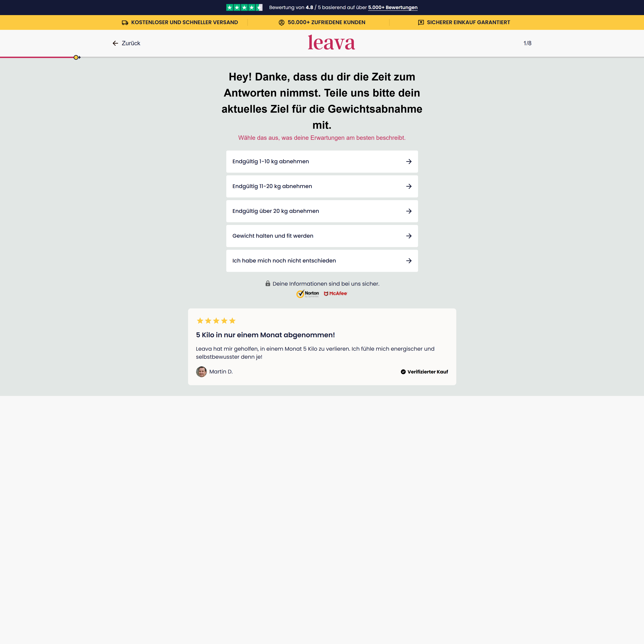Click the Norton security badge
Screen dimensions: 644x644
point(307,294)
